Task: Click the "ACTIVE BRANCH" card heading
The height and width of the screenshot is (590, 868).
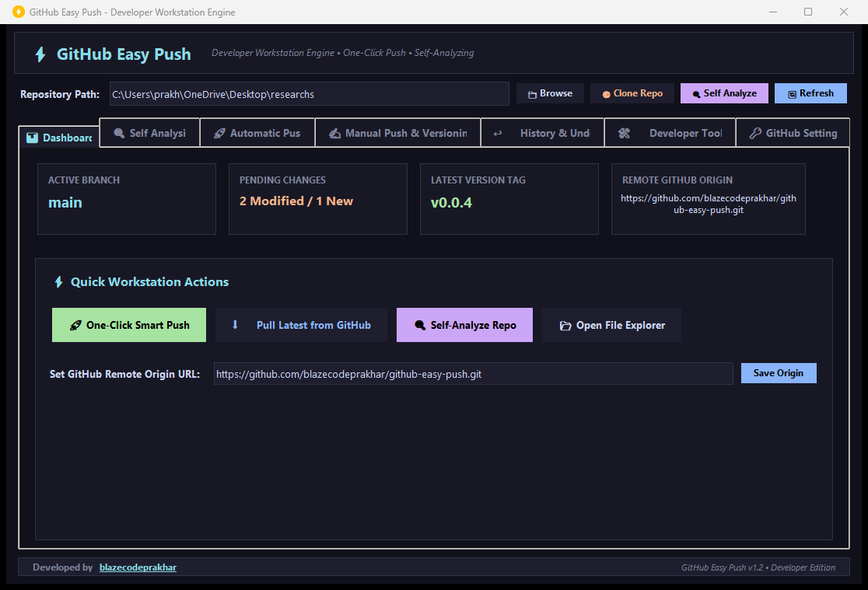Action: click(83, 180)
